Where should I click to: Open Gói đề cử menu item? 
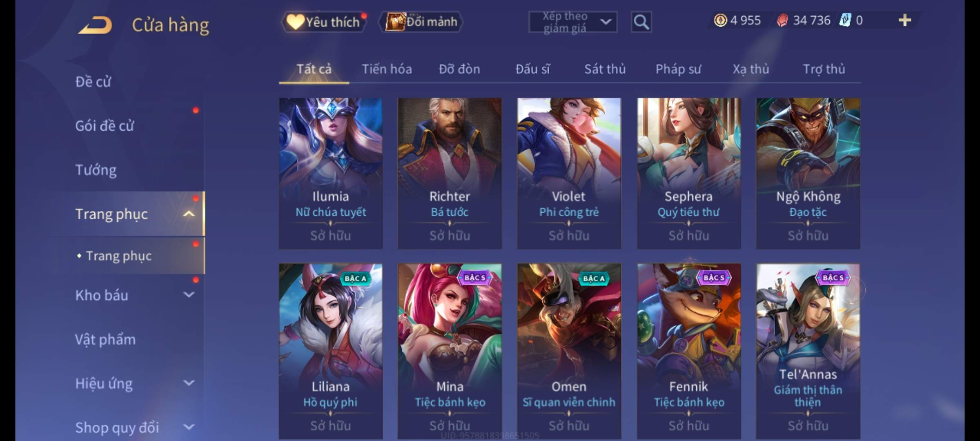tap(105, 126)
